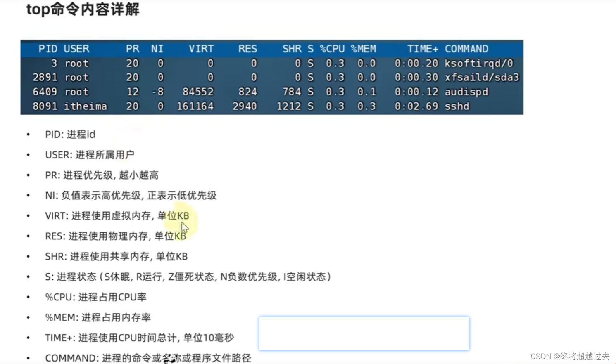Click the VIRT virtual memory explanation line
This screenshot has width=616, height=364.
tap(117, 215)
